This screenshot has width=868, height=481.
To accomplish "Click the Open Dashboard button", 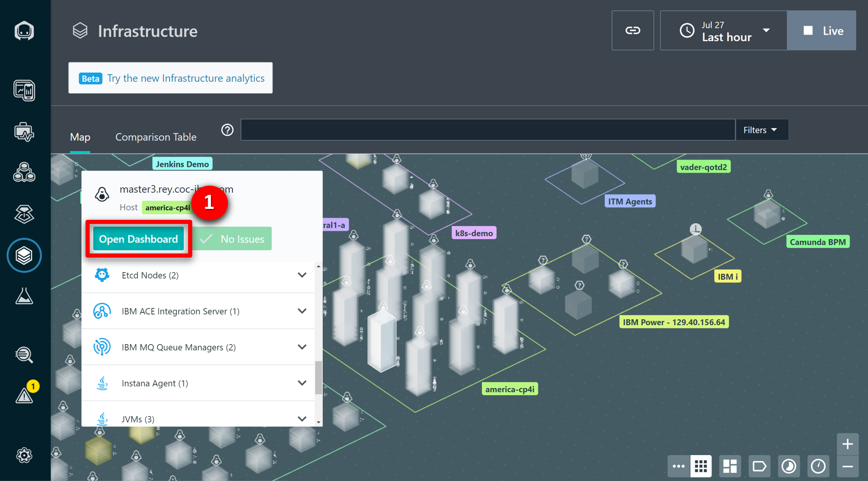I will tap(138, 239).
